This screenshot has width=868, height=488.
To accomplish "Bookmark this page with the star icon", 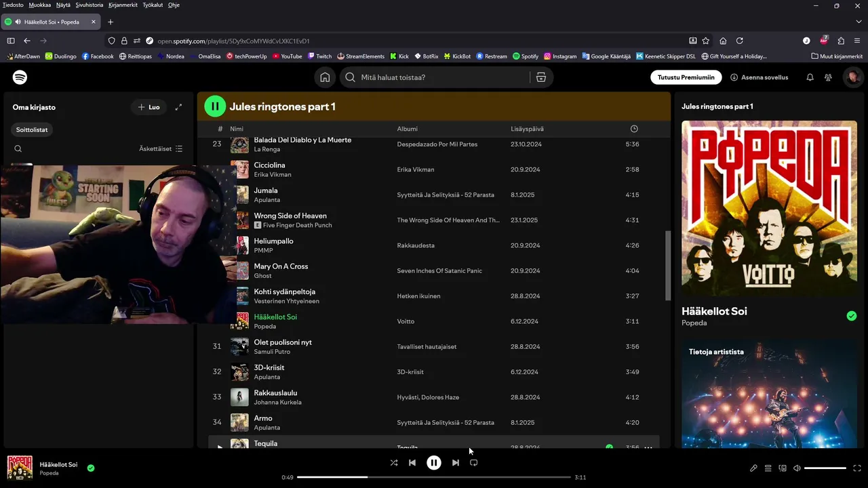I will (x=706, y=41).
